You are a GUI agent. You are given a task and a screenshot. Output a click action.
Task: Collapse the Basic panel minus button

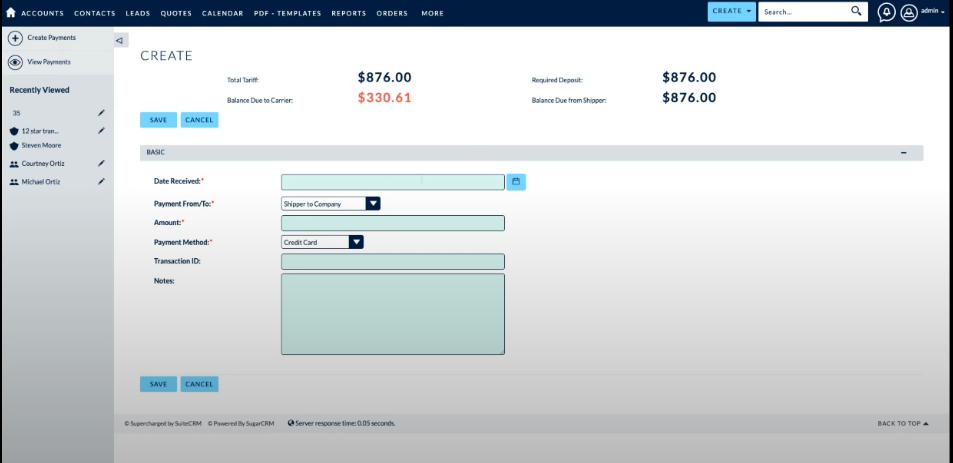coord(904,153)
